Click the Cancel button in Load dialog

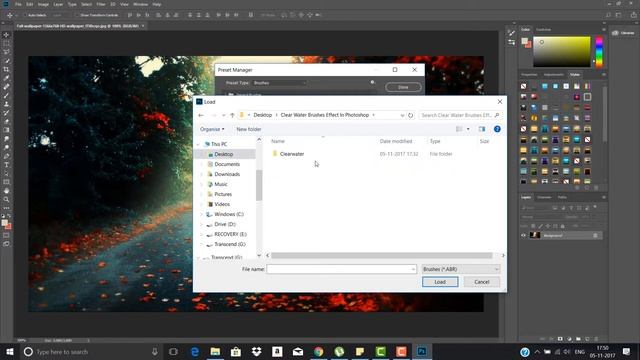coord(482,282)
